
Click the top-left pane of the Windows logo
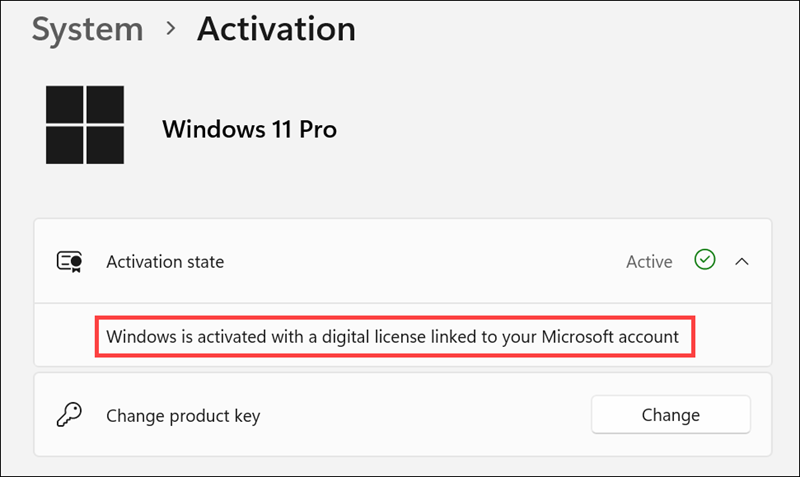point(65,105)
